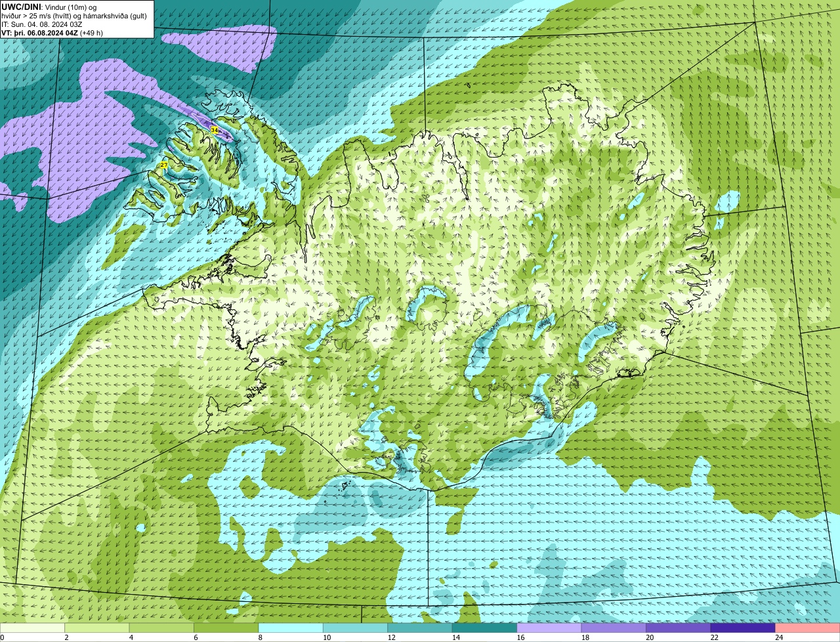Click the 'VT: þri. 06.08.2024 04Z' valid time line
This screenshot has height=642, width=840.
pos(52,33)
